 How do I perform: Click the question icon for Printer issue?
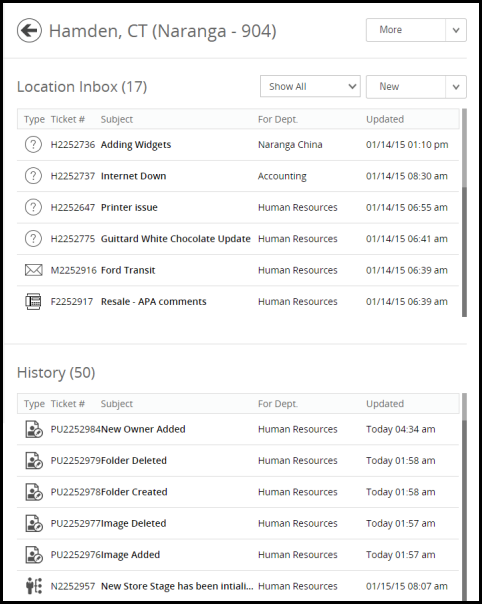(x=33, y=208)
